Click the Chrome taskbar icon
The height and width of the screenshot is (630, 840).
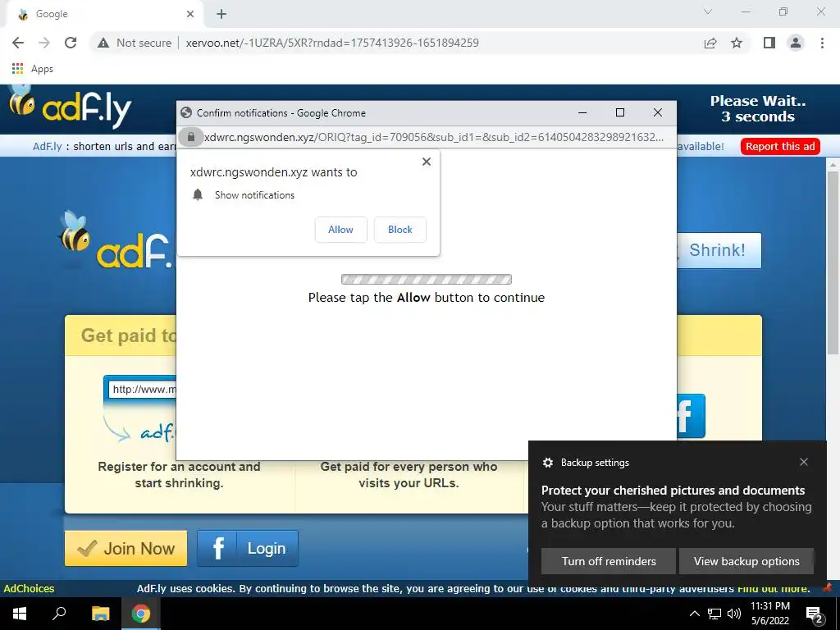tap(141, 614)
